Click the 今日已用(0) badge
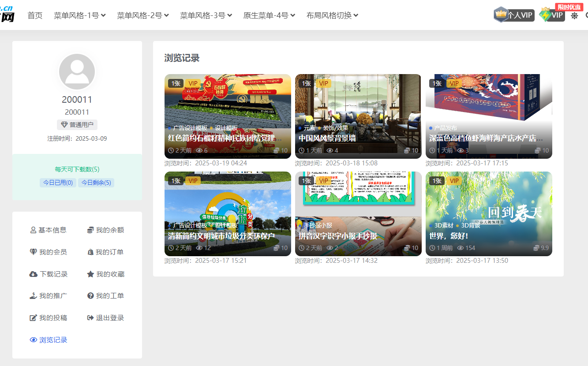 58,183
